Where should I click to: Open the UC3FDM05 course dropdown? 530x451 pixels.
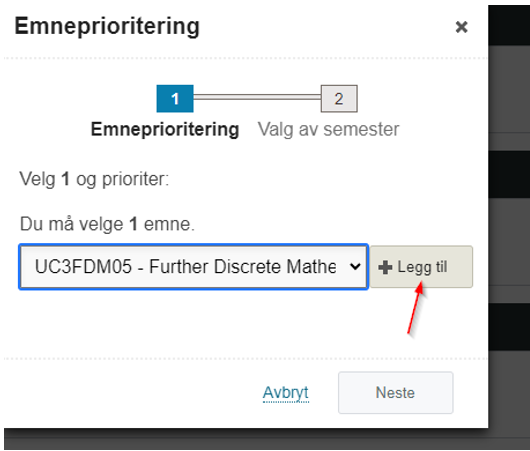[x=193, y=266]
